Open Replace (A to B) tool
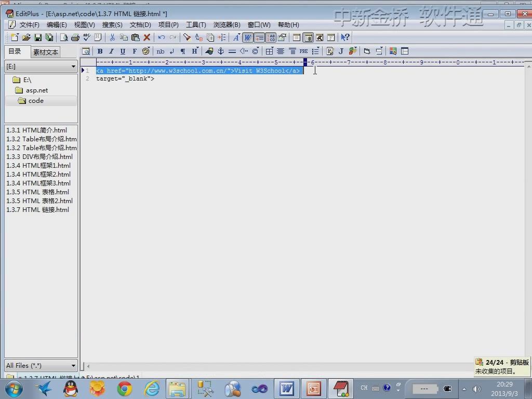This screenshot has width=532, height=399. (x=199, y=37)
